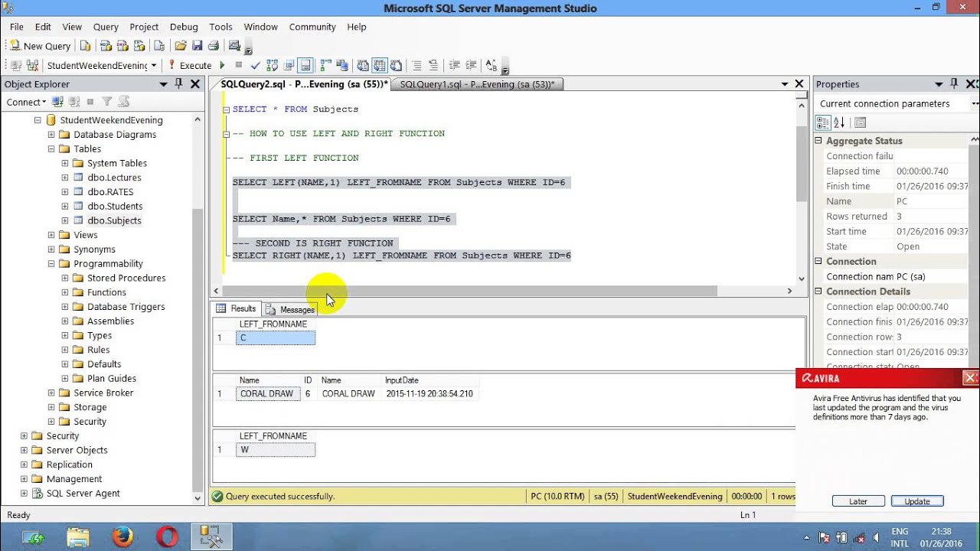Screen dimensions: 980x551
Task: Click the result cell containing W
Action: (x=276, y=450)
